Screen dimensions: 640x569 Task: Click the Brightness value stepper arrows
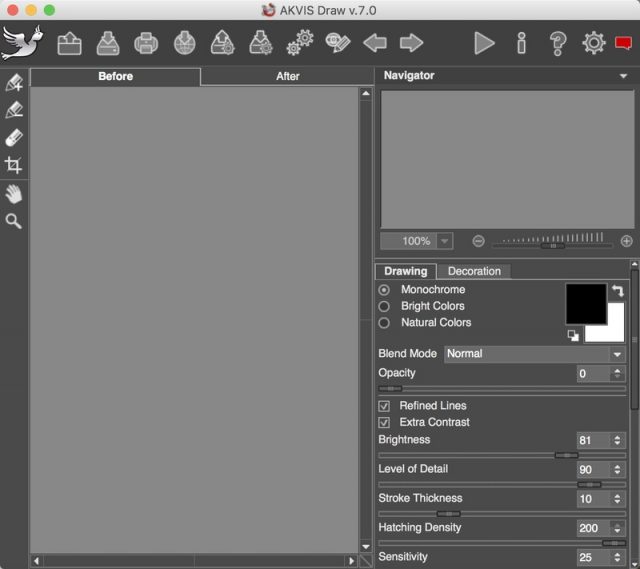[617, 440]
